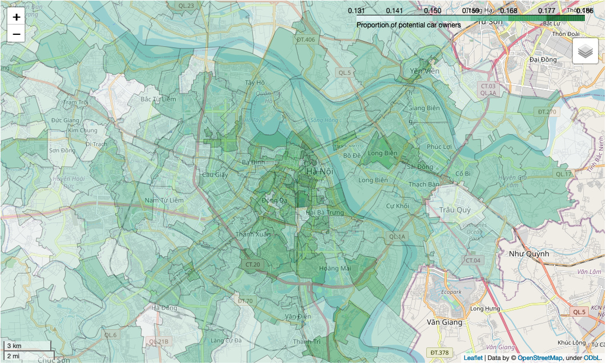Follow the ODbL license link
Viewport: 606px width, 364px height.
pos(593,358)
